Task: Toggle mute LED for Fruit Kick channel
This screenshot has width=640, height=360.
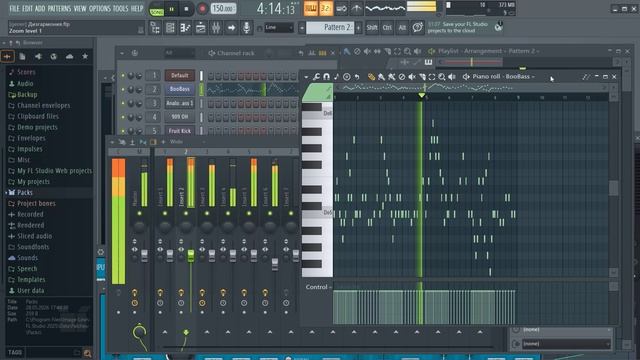Action: point(122,131)
